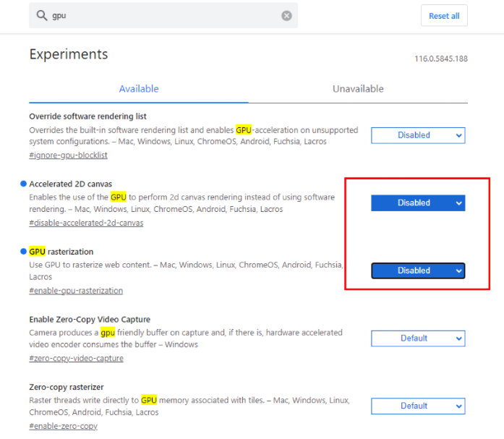Click the search flags input field
Image resolution: width=504 pixels, height=439 pixels.
163,15
